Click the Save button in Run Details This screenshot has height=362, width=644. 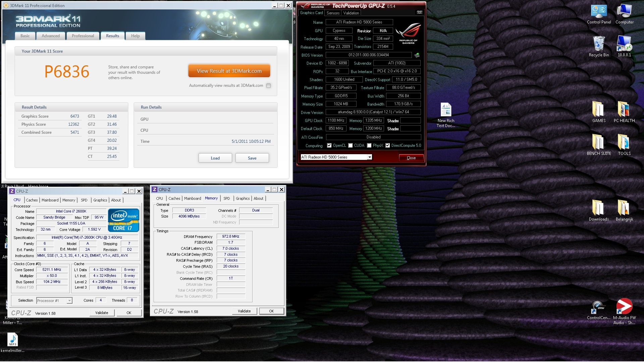[252, 158]
